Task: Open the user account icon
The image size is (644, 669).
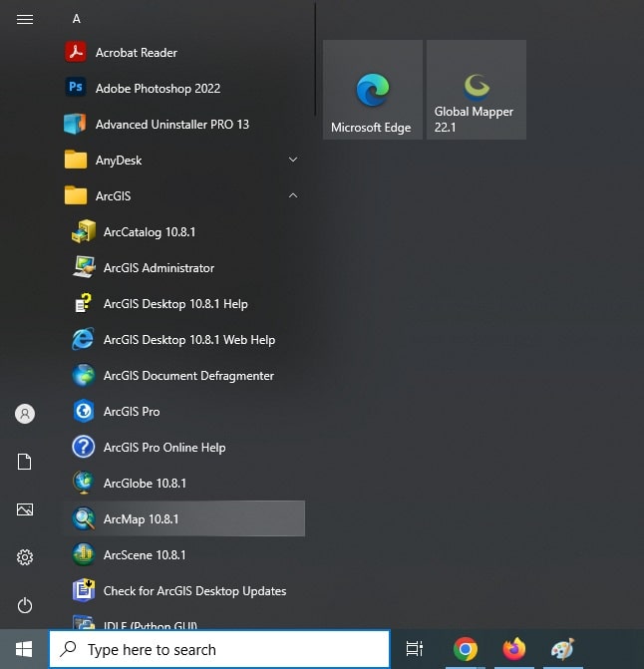Action: click(25, 414)
